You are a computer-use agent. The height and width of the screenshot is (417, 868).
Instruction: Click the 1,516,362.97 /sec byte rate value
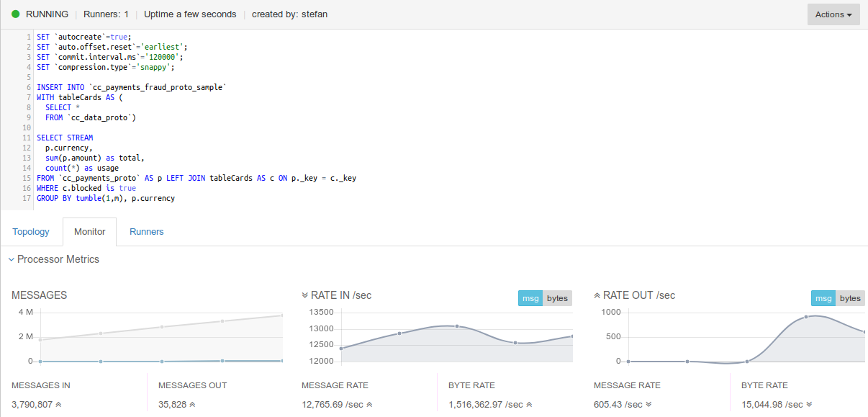(486, 405)
